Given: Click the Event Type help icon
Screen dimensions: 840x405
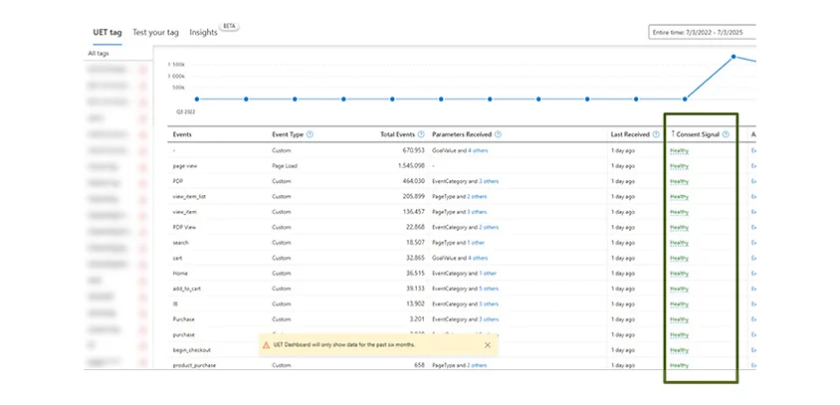Looking at the screenshot, I should pyautogui.click(x=310, y=134).
